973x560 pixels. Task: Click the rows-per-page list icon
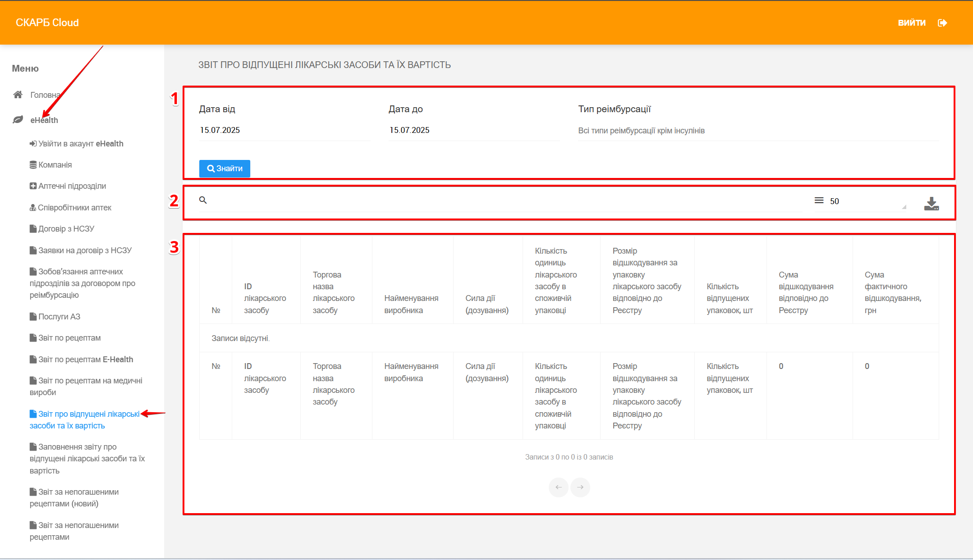[819, 200]
